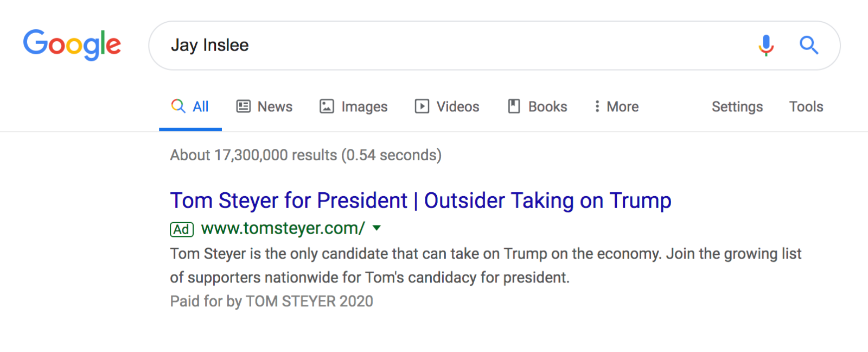Click the News tab newspaper icon
Image resolution: width=868 pixels, height=352 pixels.
click(x=244, y=106)
